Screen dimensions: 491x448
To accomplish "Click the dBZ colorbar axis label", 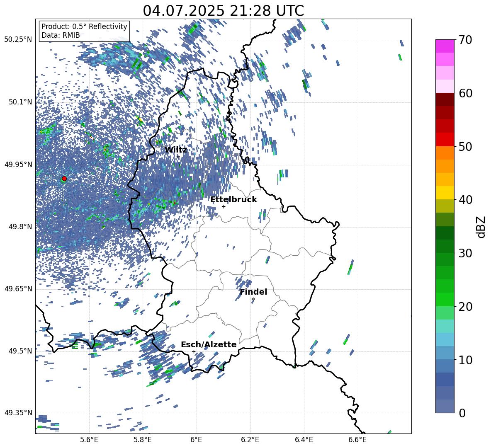I will click(481, 227).
